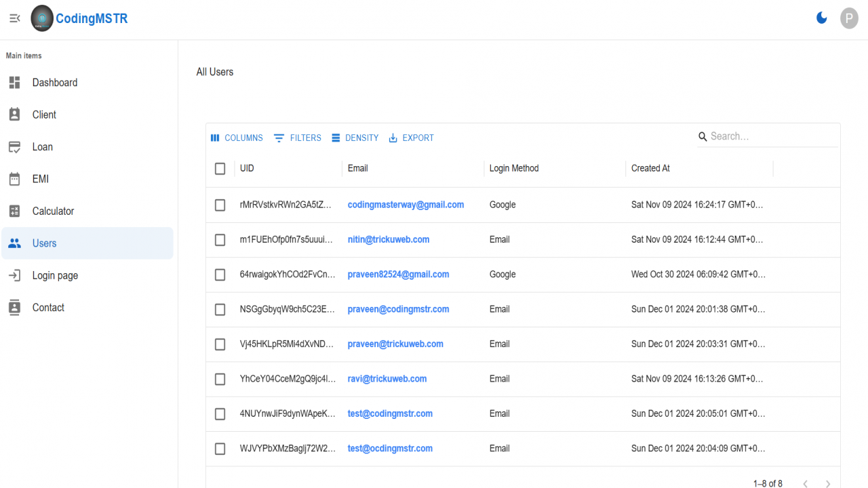Click the email link test@ocdingmstr.com
The height and width of the screenshot is (488, 868).
pos(390,448)
